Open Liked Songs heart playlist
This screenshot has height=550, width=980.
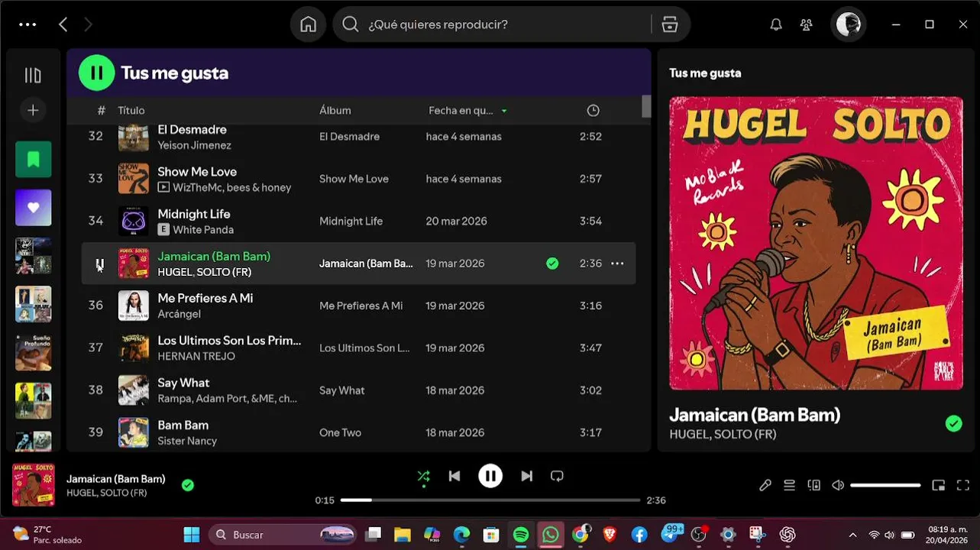34,207
